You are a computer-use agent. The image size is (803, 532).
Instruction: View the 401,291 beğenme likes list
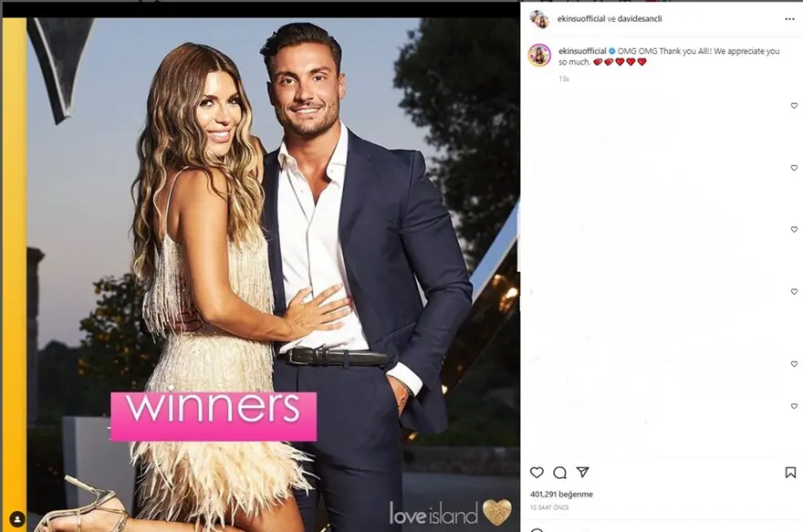[x=561, y=494]
